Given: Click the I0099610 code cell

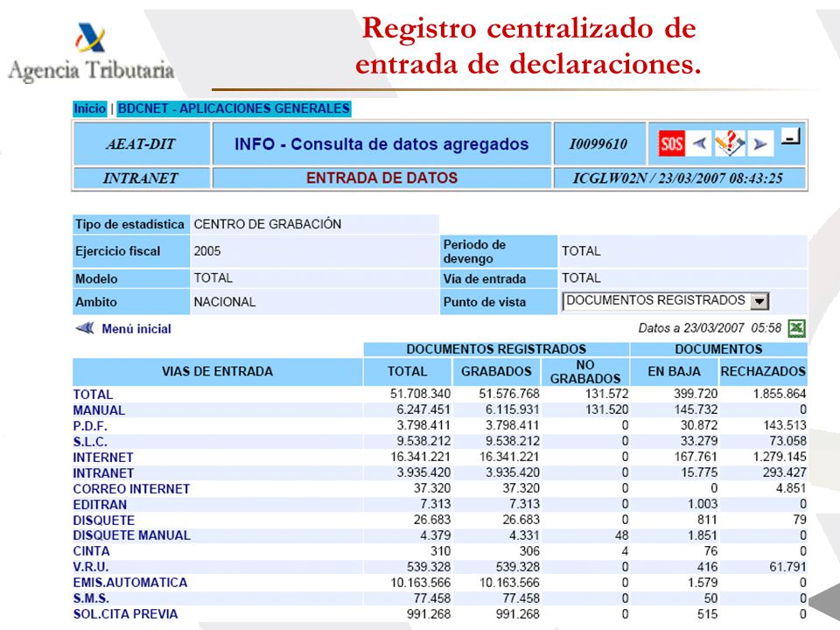Looking at the screenshot, I should [598, 144].
